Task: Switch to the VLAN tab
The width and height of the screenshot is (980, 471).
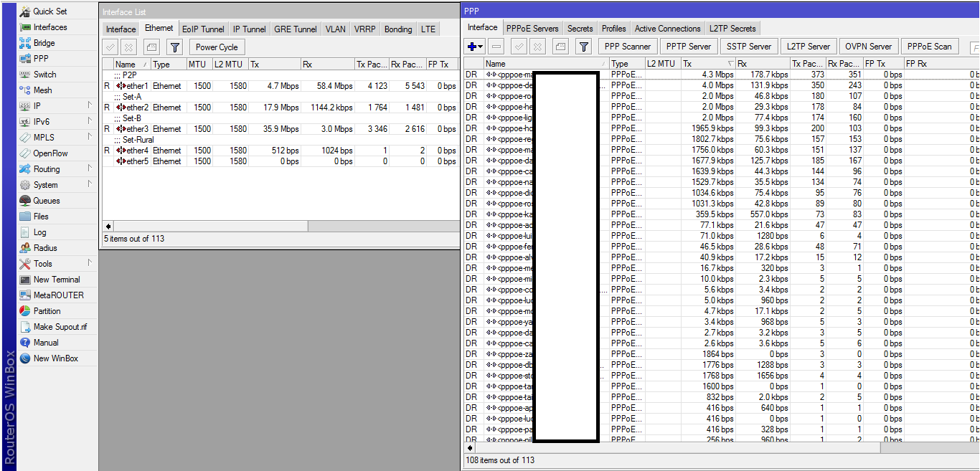Action: click(335, 29)
